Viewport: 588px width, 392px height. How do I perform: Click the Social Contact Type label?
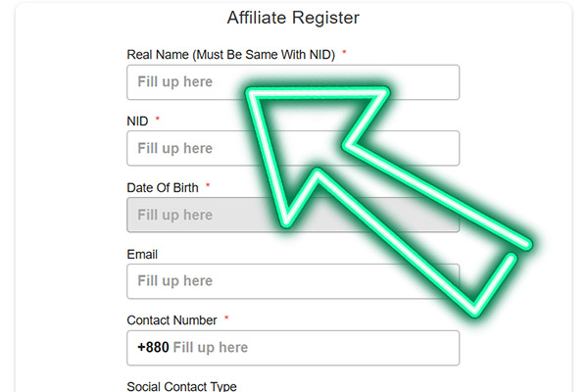[182, 387]
